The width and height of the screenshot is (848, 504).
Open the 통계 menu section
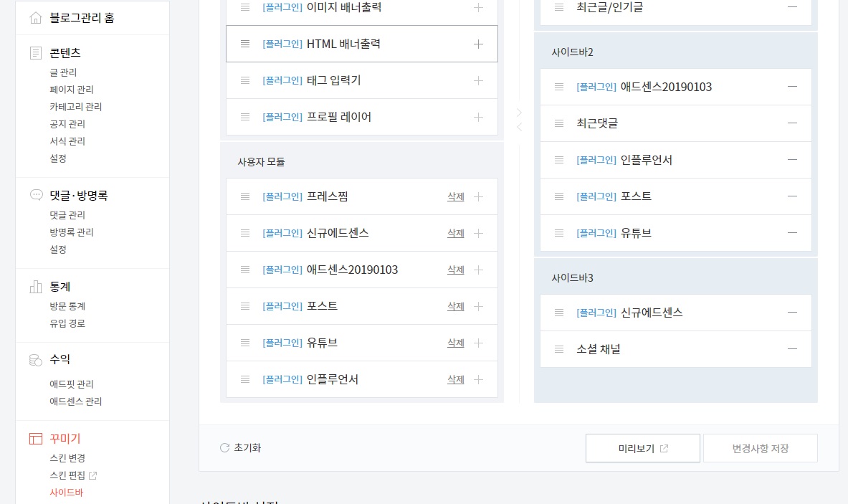(x=59, y=287)
